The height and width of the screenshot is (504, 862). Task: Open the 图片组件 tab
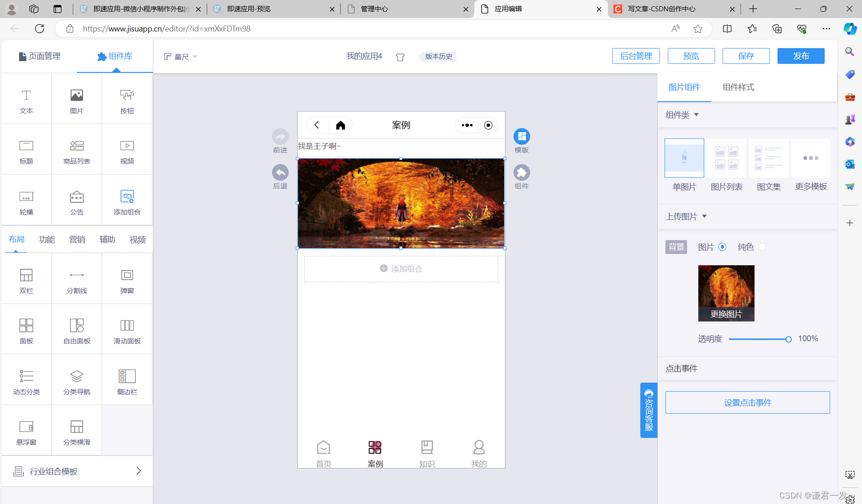[x=684, y=87]
